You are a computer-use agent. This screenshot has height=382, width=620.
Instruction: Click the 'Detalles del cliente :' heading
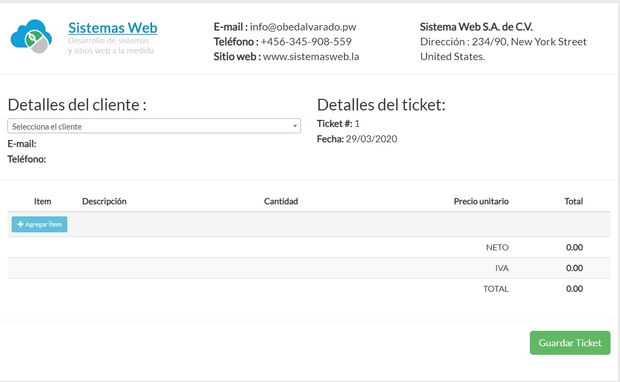(x=77, y=105)
